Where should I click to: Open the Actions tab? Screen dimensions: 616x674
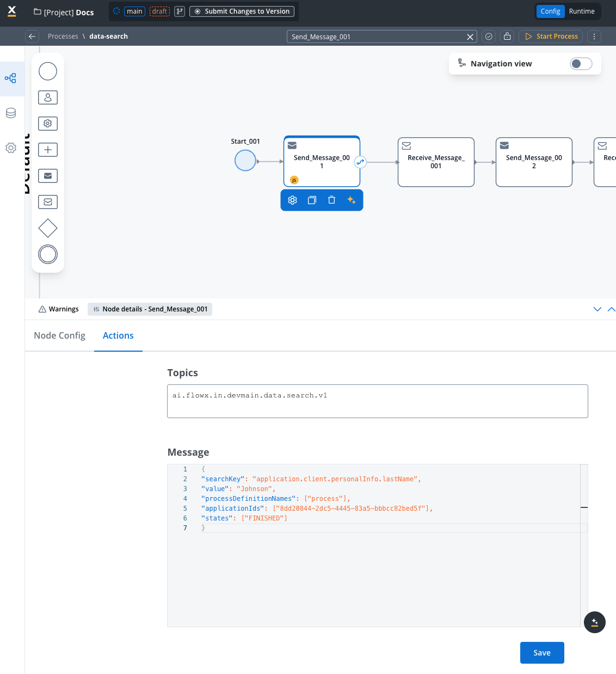118,336
